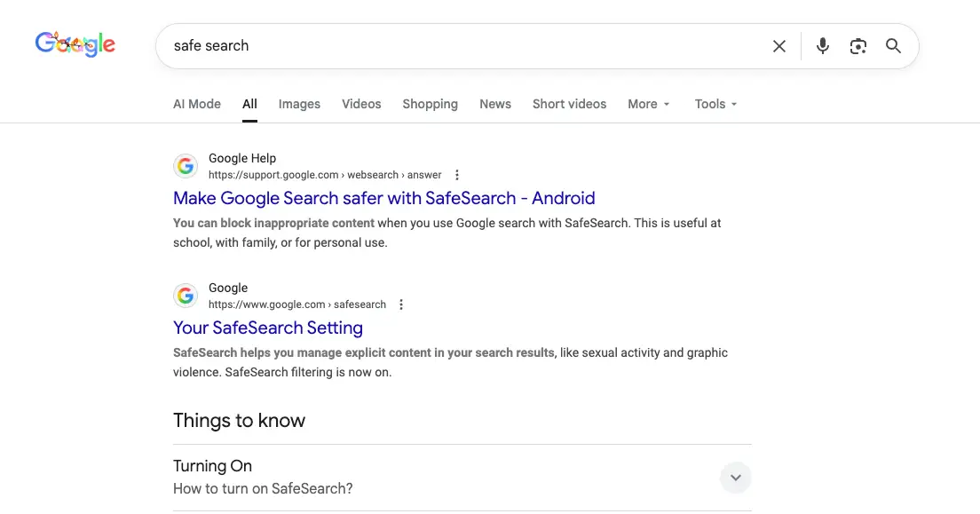Click the Google Help result favicon
Viewport: 980px width, 514px height.
point(186,165)
